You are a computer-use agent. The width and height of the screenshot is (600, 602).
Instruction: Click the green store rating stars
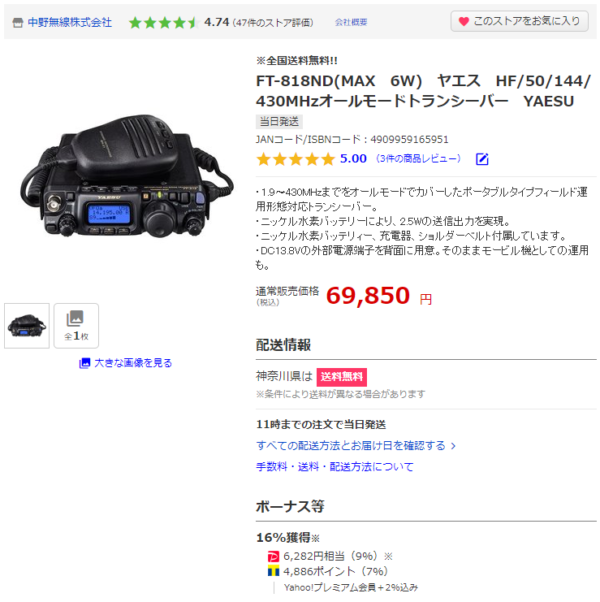pyautogui.click(x=163, y=23)
